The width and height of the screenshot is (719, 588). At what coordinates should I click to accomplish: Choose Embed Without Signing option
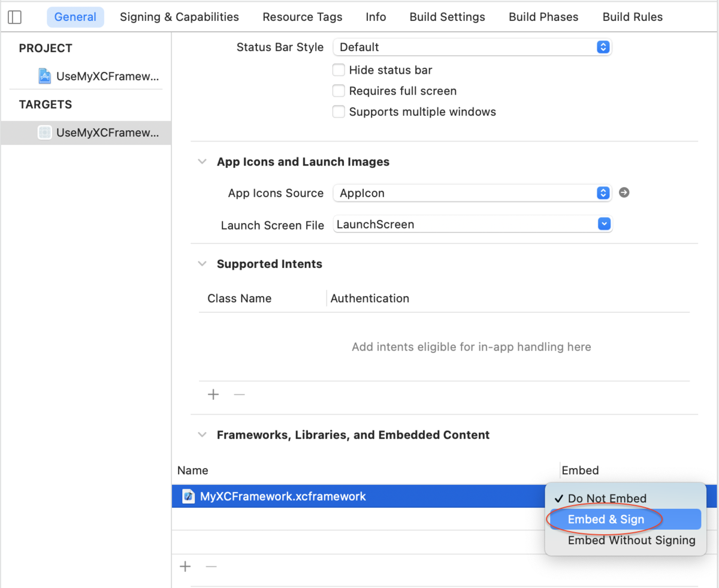[626, 540]
